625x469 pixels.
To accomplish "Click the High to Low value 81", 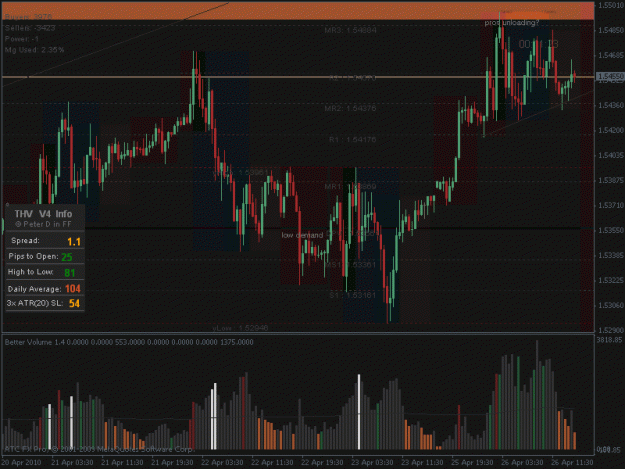I will point(69,273).
